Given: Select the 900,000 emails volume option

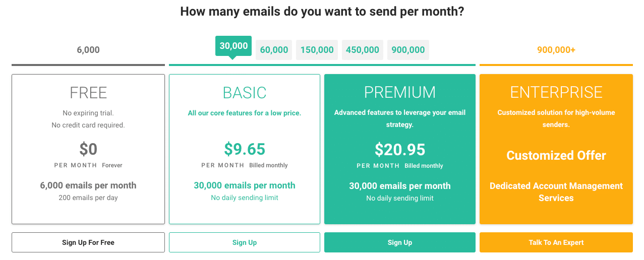Looking at the screenshot, I should pos(408,50).
